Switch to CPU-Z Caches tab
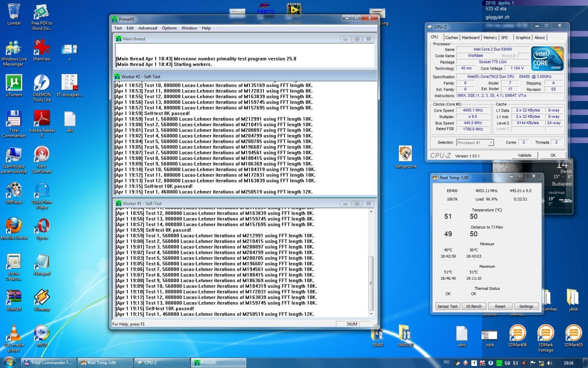The width and height of the screenshot is (588, 368). (x=451, y=38)
